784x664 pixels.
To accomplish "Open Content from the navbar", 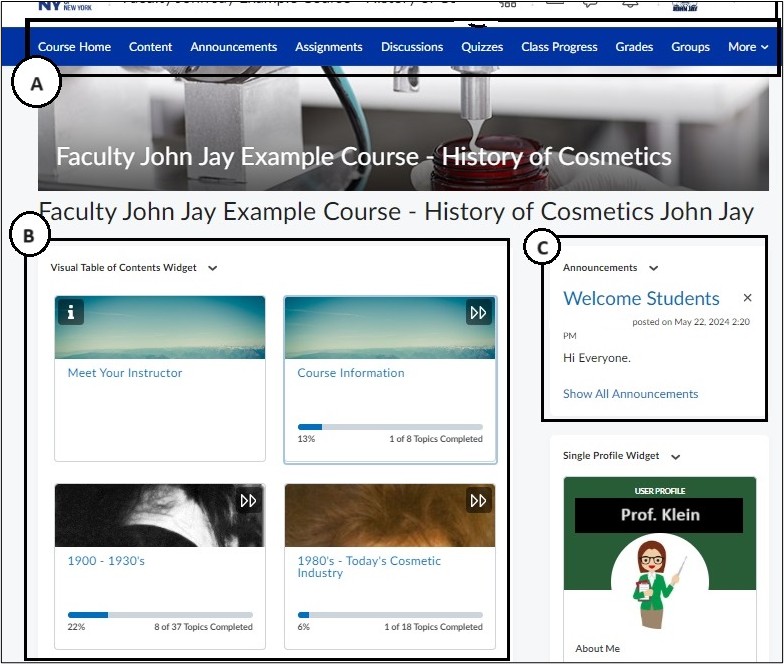I will pyautogui.click(x=150, y=47).
